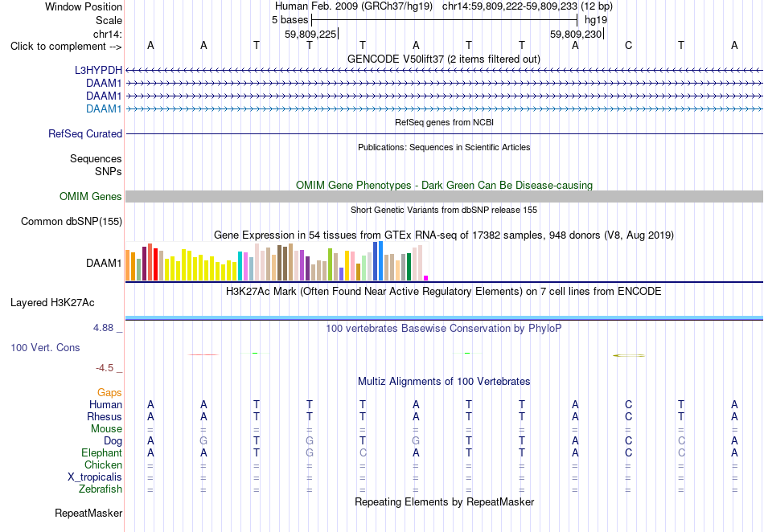Screen dimensions: 764x532
Task: Click the DAAM1 label beside the GTEx bar chart
Action: [x=104, y=264]
